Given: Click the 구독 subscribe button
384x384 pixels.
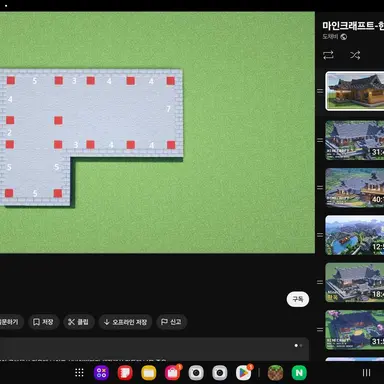Looking at the screenshot, I should tap(298, 299).
